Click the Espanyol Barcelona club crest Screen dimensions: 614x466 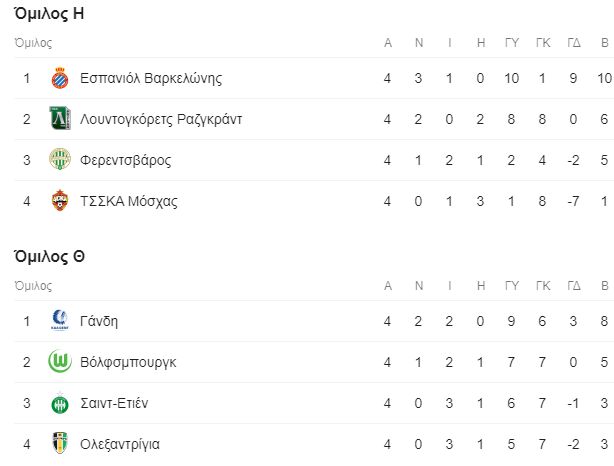tap(60, 78)
